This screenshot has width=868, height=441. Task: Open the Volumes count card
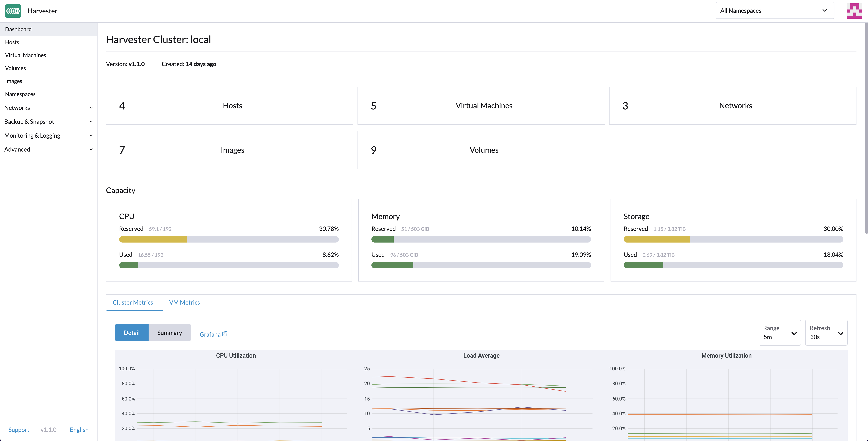[481, 150]
